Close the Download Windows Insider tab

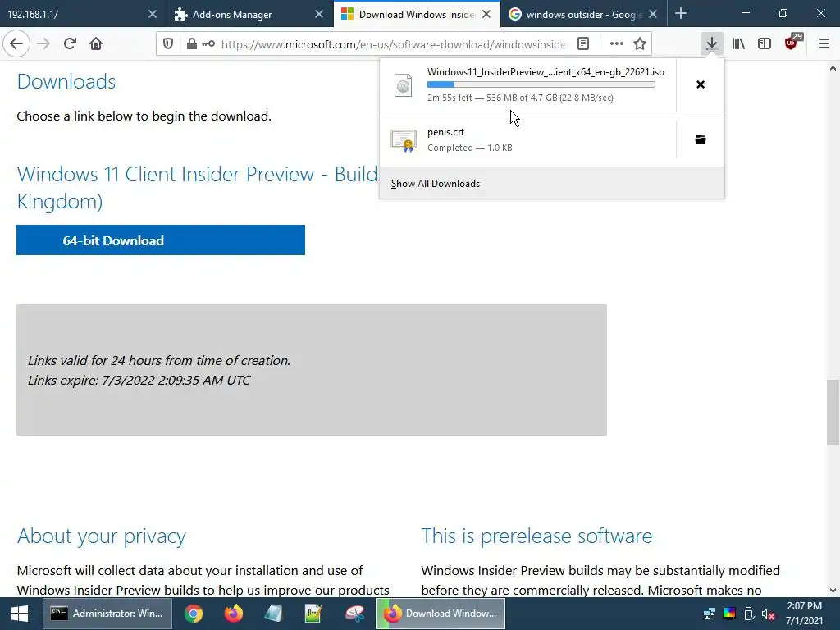coord(486,14)
